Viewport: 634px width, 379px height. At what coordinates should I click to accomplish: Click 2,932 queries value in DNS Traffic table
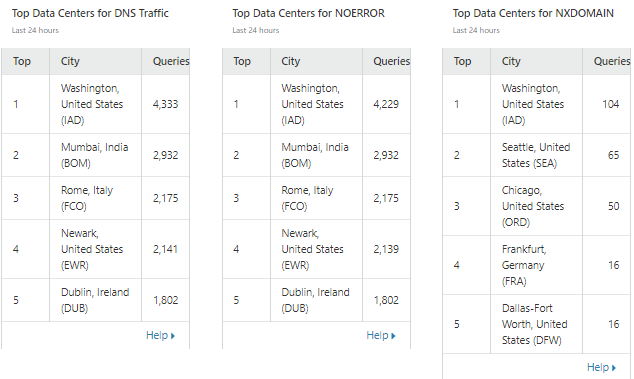(165, 155)
